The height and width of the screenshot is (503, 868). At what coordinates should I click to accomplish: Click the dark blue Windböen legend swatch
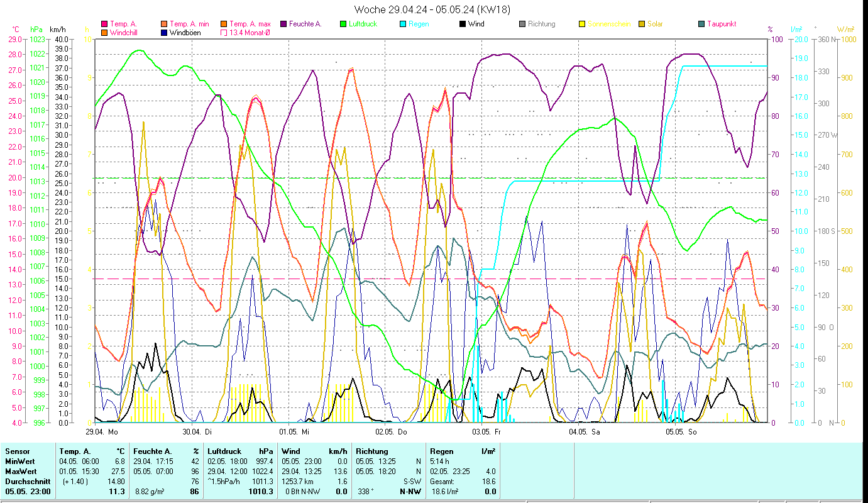[165, 32]
